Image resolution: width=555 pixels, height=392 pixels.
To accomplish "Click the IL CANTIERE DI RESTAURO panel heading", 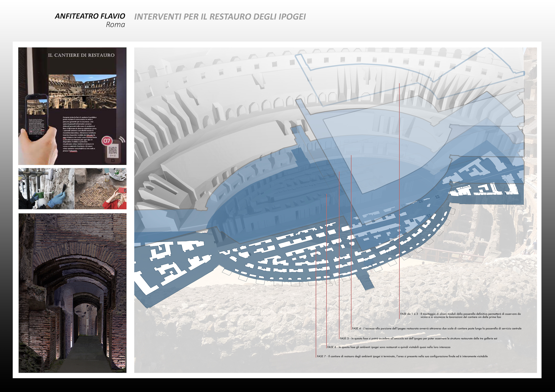I will point(81,55).
